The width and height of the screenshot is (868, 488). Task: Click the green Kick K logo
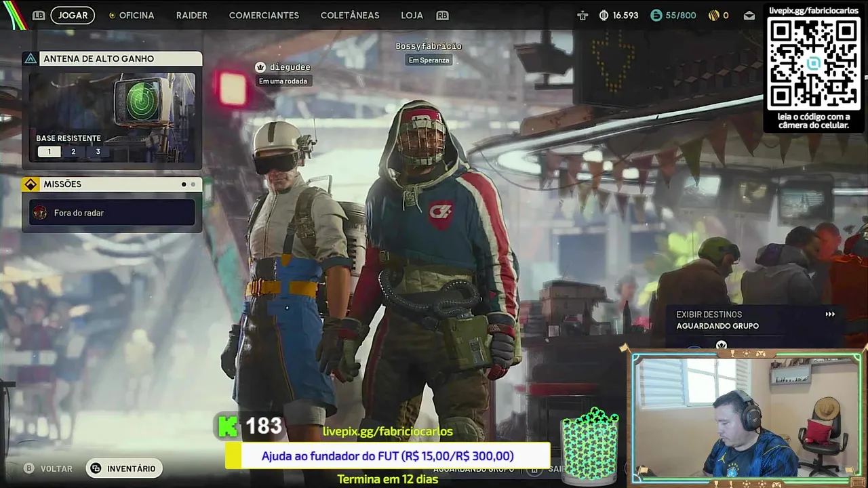pos(229,426)
